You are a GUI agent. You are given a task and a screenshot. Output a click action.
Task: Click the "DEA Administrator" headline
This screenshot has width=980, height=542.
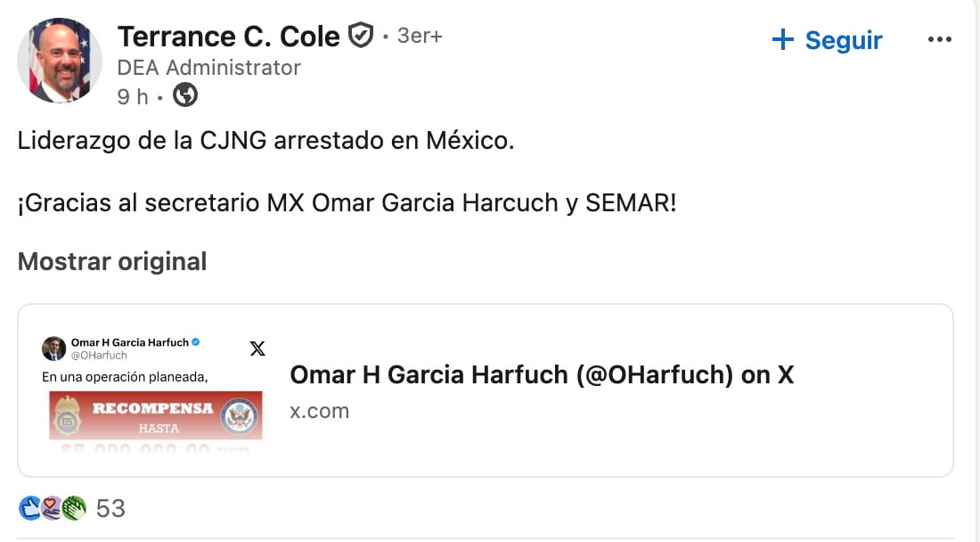click(x=209, y=68)
